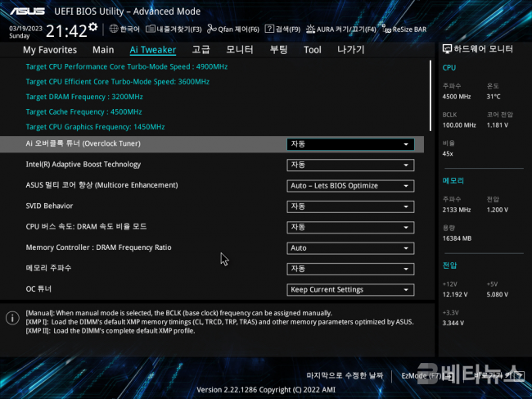Click 마지막으로 수정한 날짜 button
532x399 pixels.
click(x=345, y=375)
